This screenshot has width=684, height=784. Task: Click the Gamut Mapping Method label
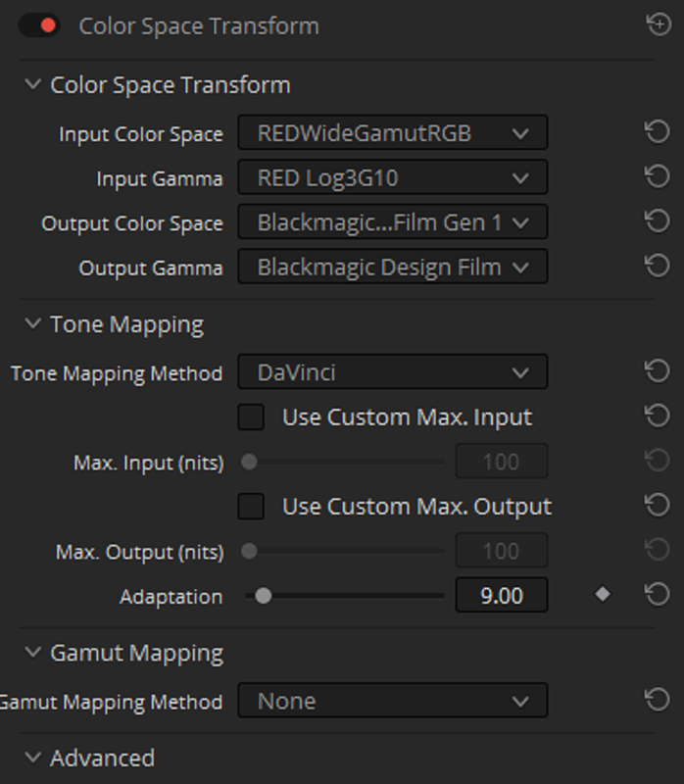tap(111, 702)
